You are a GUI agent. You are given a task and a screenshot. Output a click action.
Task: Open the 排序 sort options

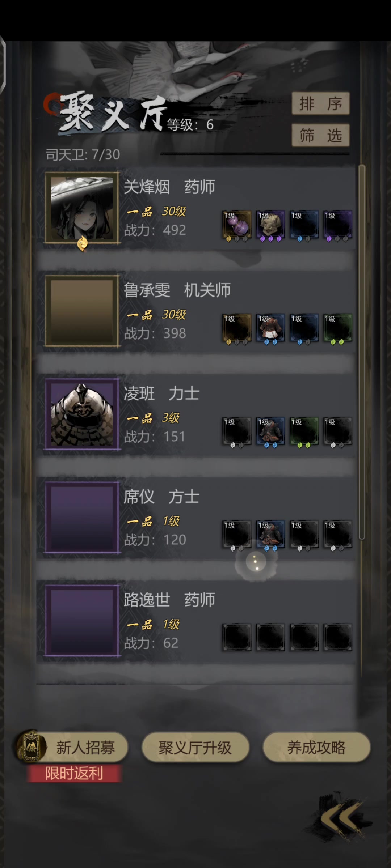coord(320,104)
